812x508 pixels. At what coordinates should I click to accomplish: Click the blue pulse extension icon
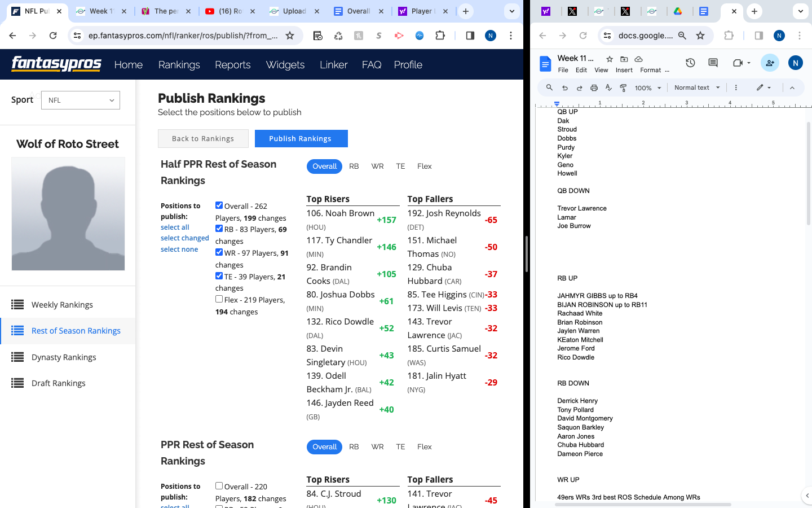(x=420, y=36)
